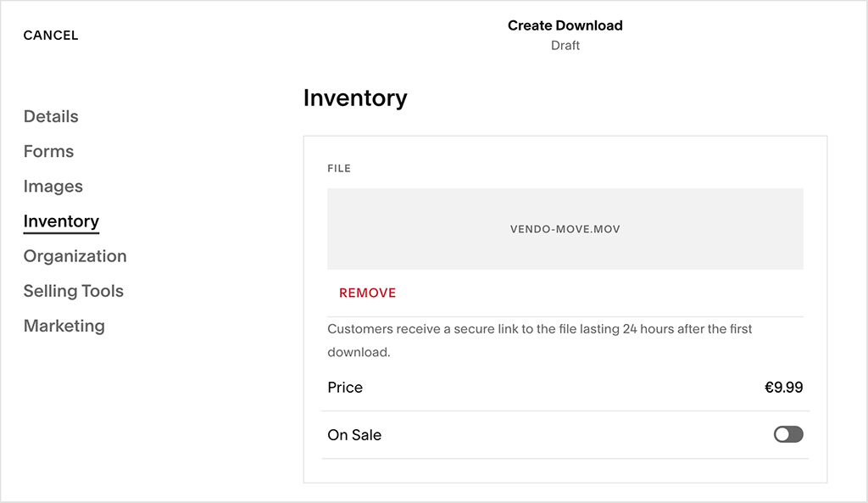Viewport: 868px width, 503px height.
Task: Click the REMOVE link under the file
Action: (367, 292)
